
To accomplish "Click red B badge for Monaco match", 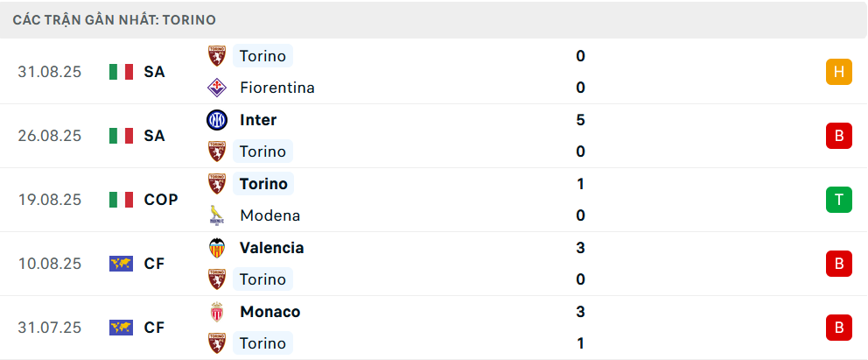I will [x=838, y=328].
